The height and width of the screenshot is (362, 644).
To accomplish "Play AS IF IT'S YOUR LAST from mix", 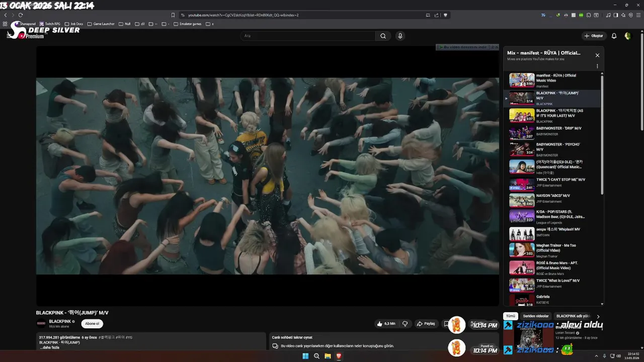I will click(552, 116).
